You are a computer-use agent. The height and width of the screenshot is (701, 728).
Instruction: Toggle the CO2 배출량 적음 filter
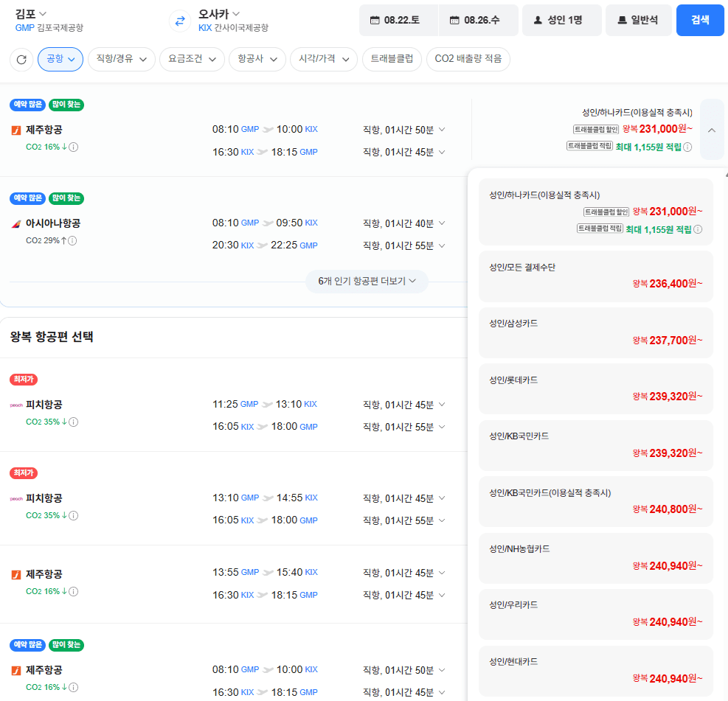point(468,59)
